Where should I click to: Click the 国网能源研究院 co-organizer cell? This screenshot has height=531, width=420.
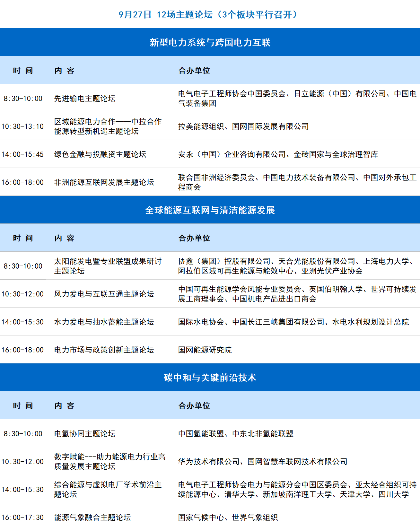[205, 350]
